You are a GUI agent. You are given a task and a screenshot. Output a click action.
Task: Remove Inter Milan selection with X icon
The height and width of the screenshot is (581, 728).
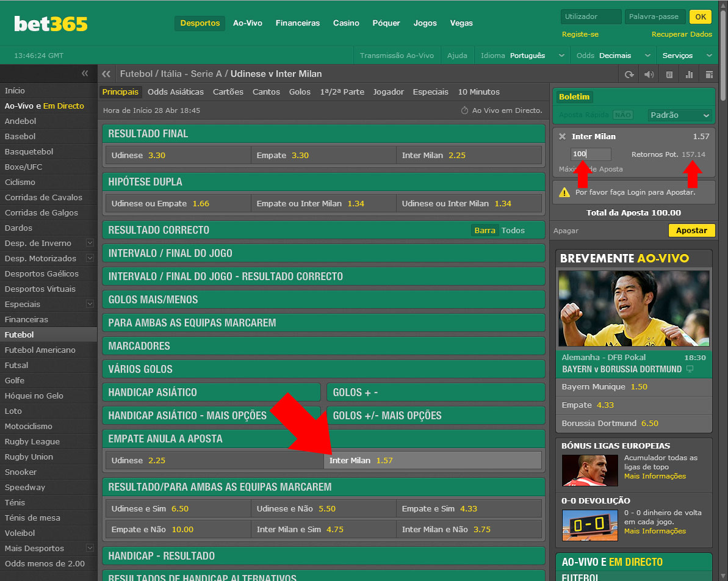point(562,137)
